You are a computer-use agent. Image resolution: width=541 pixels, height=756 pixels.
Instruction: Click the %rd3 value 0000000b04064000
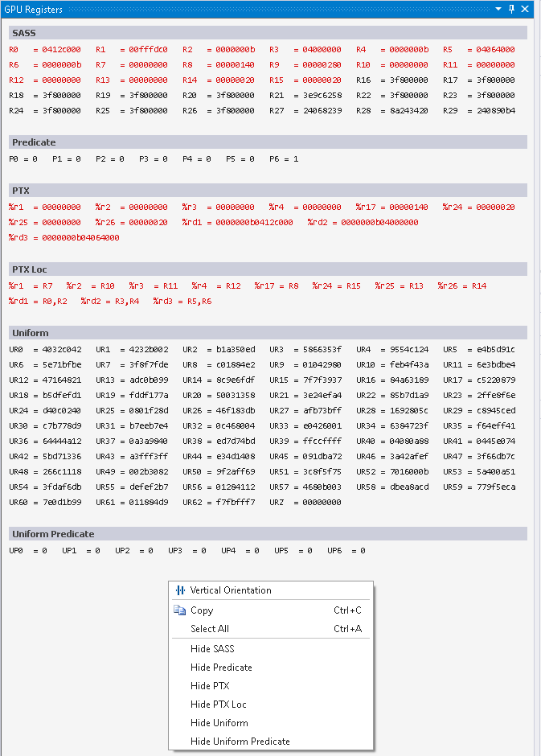tap(80, 238)
